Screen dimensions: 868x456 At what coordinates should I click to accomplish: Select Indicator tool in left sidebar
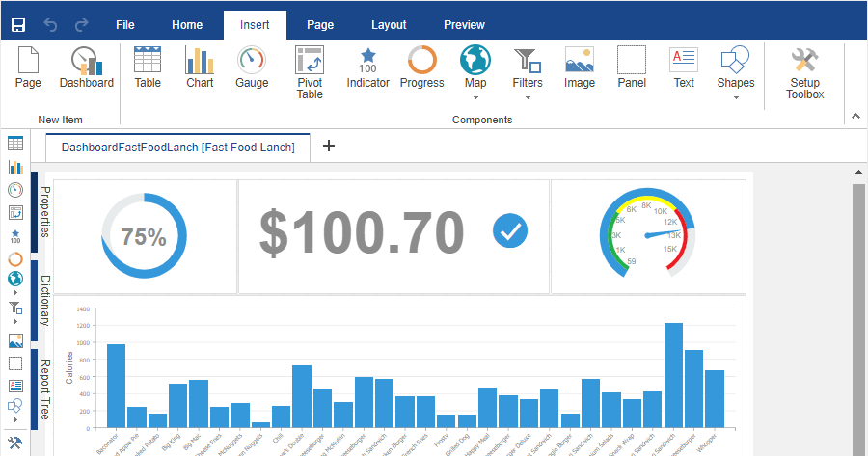coord(15,236)
